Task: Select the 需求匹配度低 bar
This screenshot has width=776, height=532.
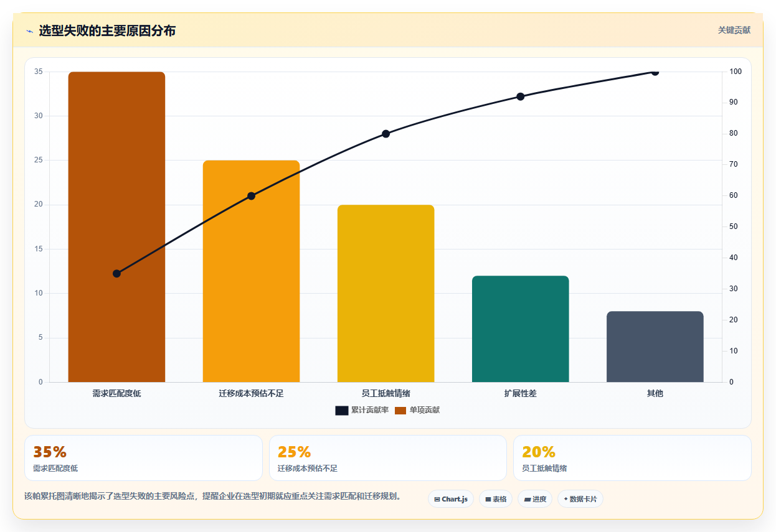Action: [x=116, y=227]
